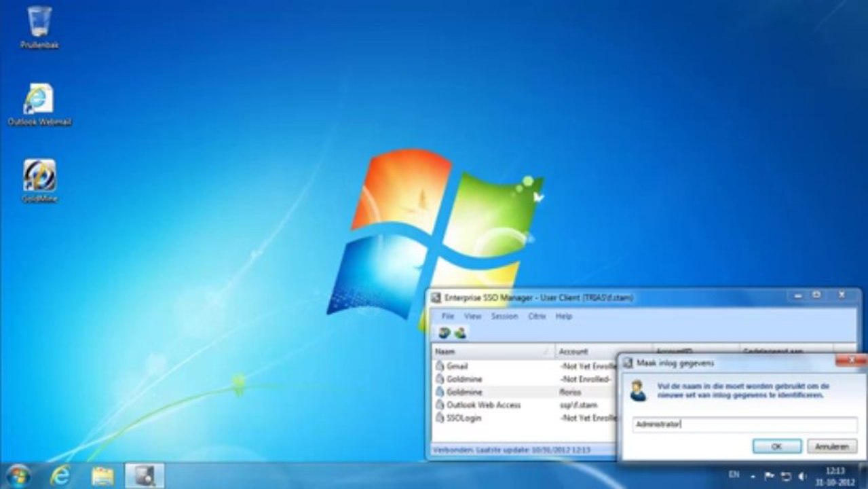This screenshot has width=868, height=489.
Task: Click the EN language indicator
Action: click(734, 475)
